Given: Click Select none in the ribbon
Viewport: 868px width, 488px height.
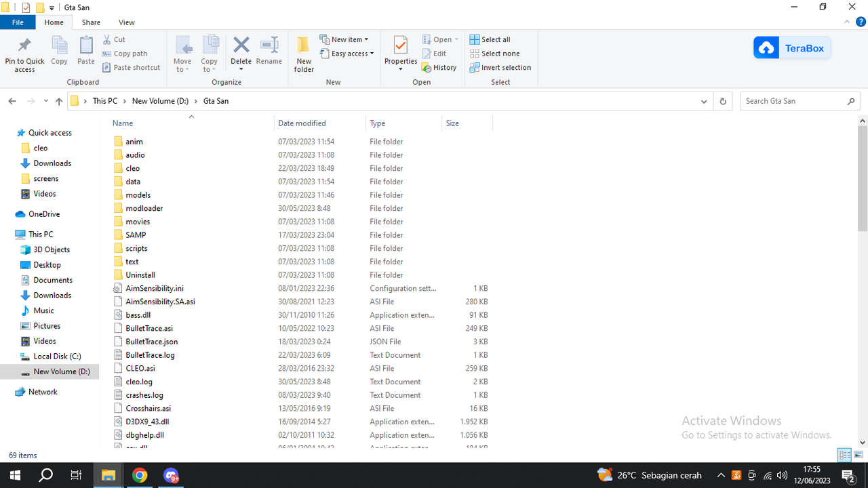Looking at the screenshot, I should 494,54.
